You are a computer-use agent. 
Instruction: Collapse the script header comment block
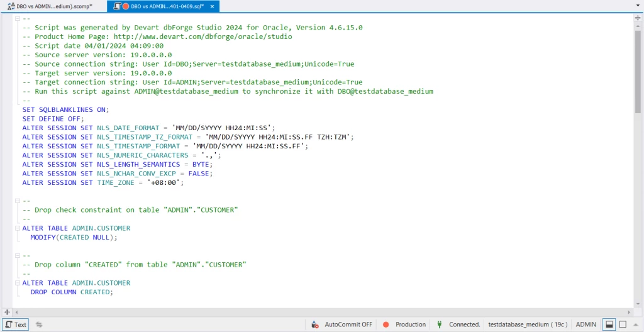[x=17, y=18]
